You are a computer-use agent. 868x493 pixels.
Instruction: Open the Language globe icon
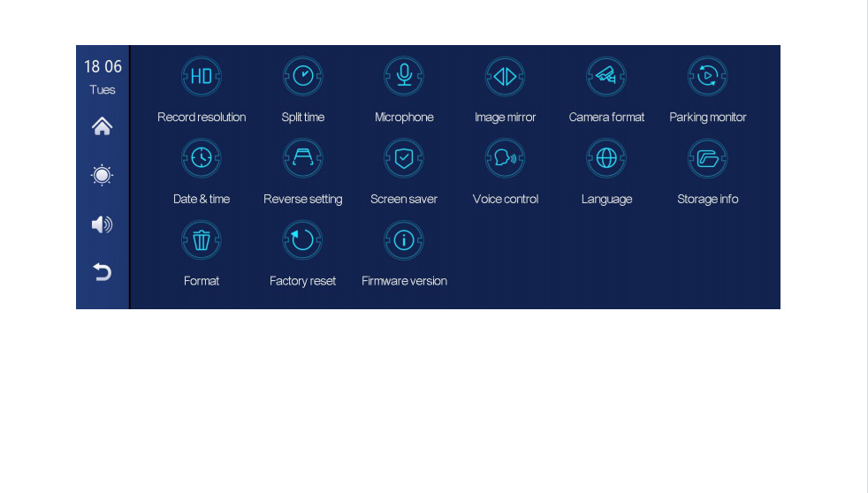[x=606, y=159]
